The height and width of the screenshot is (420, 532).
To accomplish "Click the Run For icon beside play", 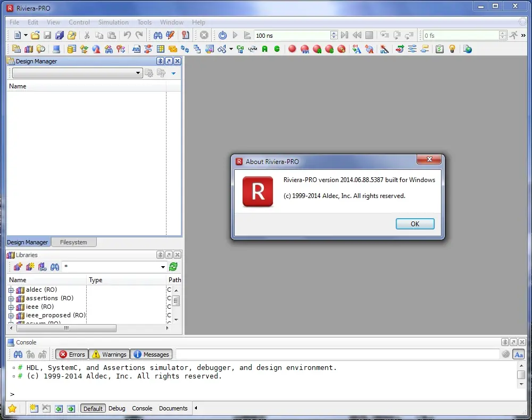I will (x=247, y=35).
